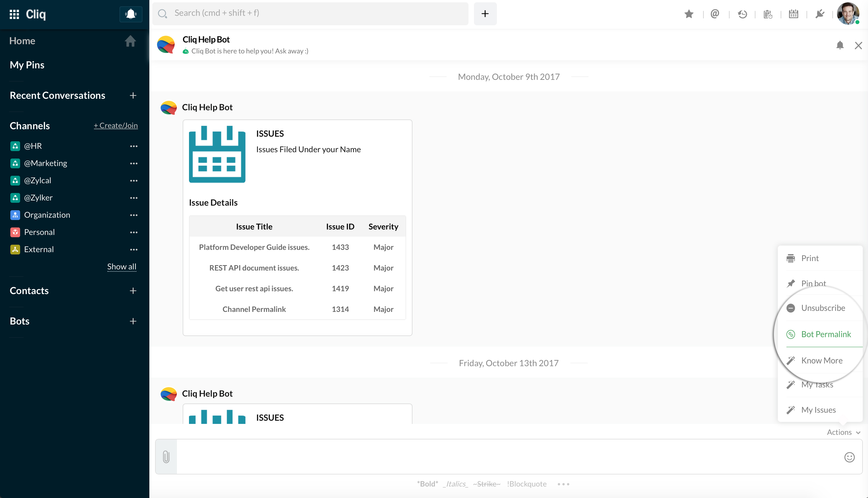Click Show all channels link

121,267
